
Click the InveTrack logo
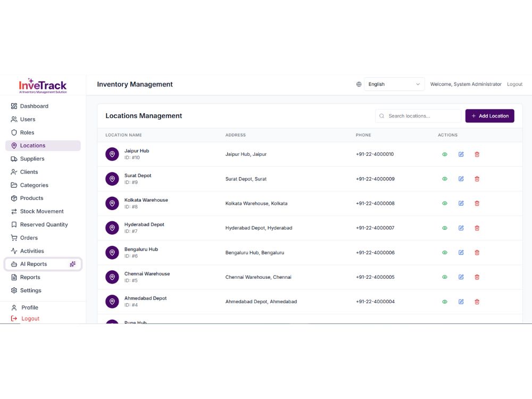pos(43,86)
